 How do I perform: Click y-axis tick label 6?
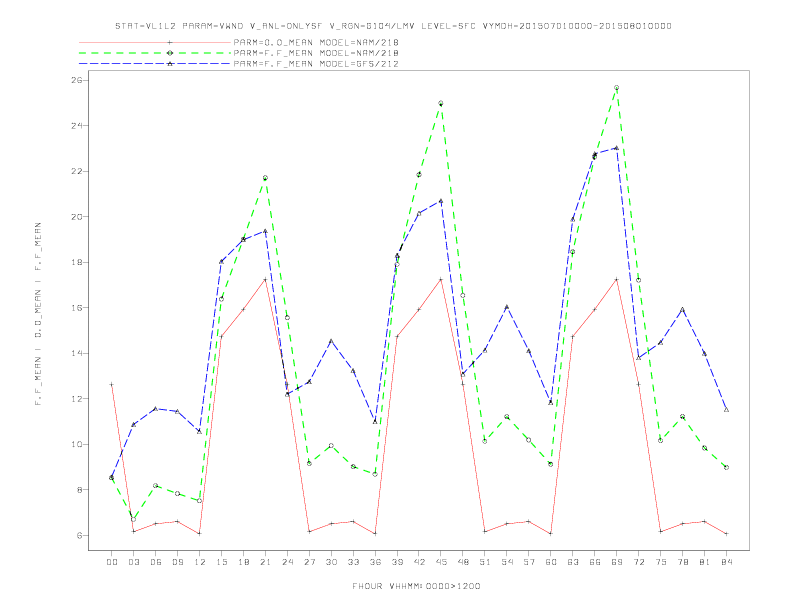[79, 535]
